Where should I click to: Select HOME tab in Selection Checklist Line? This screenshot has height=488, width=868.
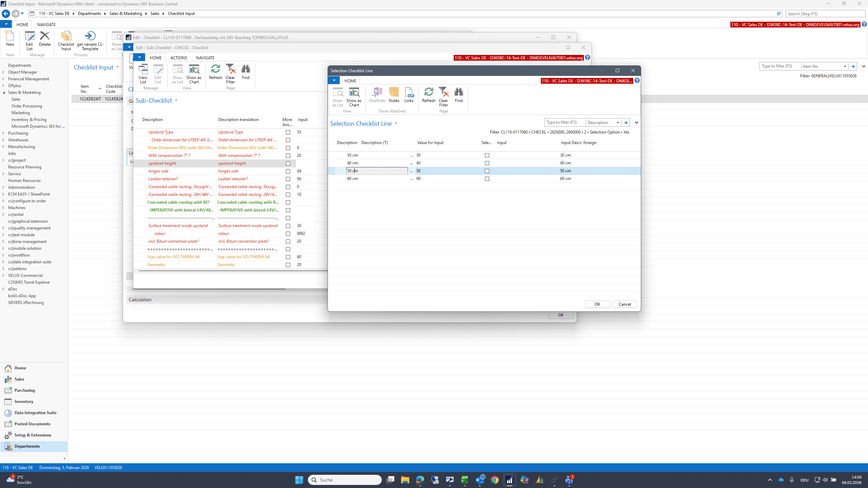[x=350, y=81]
